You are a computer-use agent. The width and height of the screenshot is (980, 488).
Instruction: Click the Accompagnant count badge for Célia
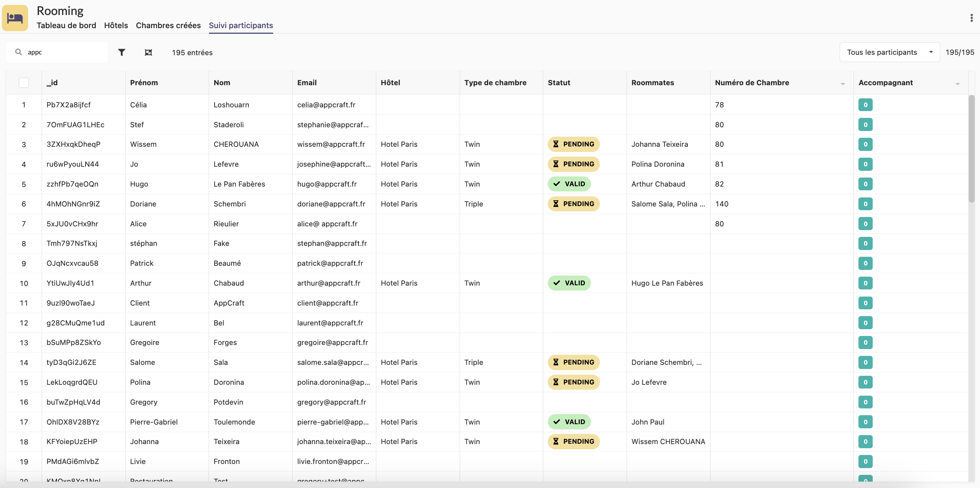865,105
